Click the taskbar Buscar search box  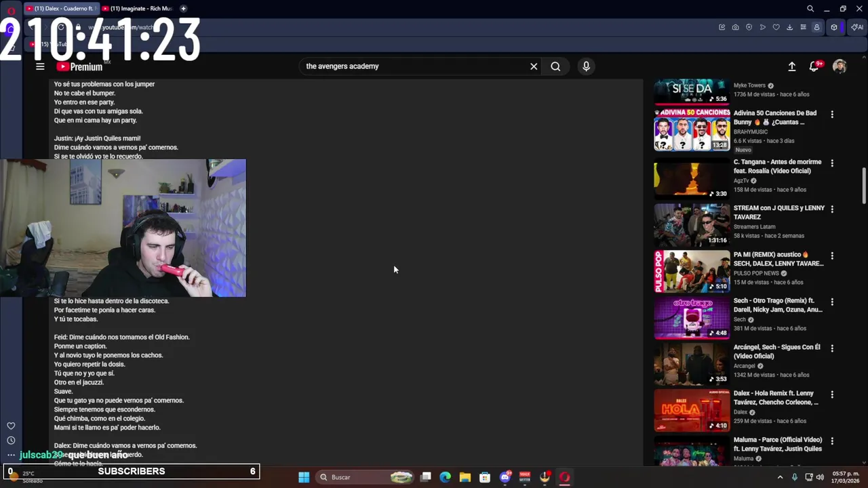point(367,477)
